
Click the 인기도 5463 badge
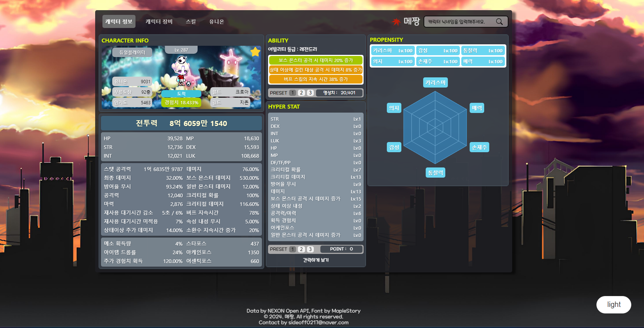tap(132, 103)
